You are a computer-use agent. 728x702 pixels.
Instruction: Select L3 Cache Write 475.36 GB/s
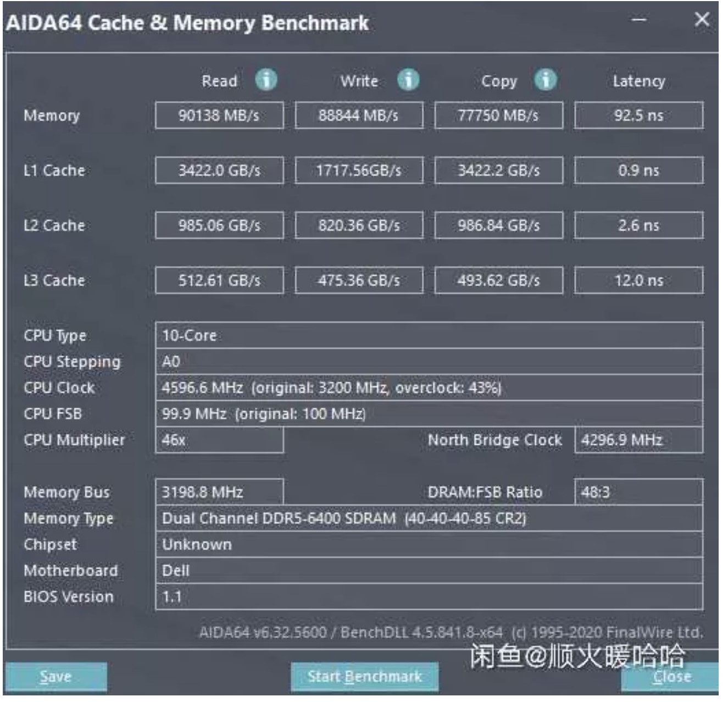(359, 280)
